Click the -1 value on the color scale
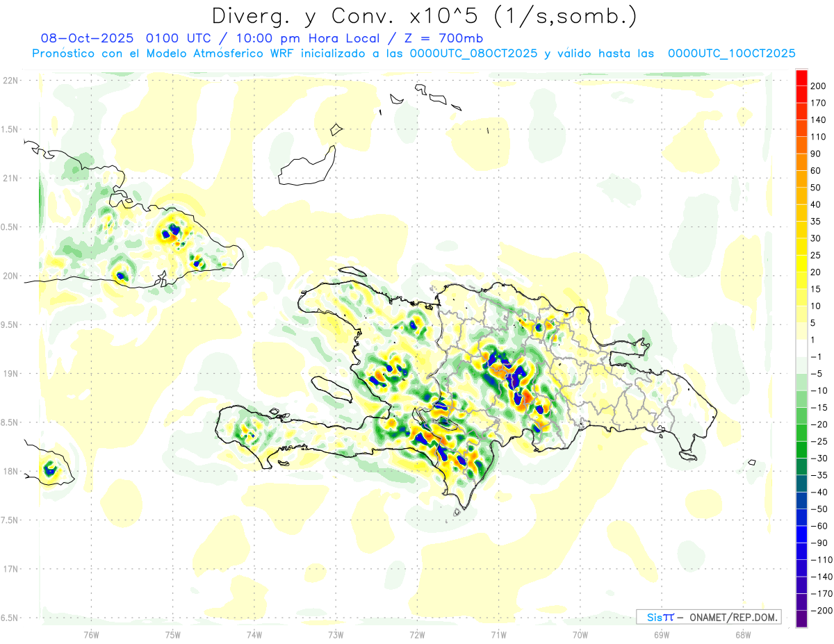The height and width of the screenshot is (644, 834). coord(817,356)
